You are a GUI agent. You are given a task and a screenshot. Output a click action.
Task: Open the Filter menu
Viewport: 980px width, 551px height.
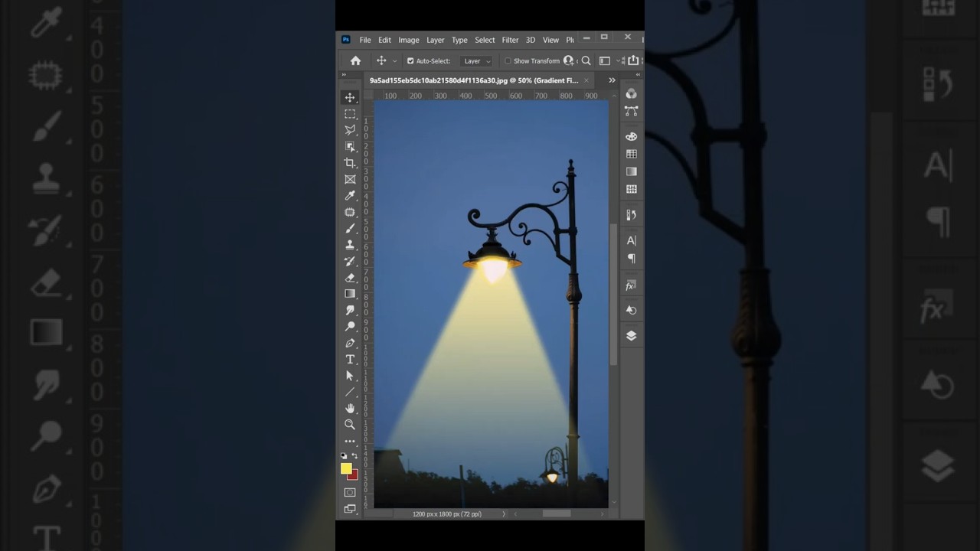(510, 40)
